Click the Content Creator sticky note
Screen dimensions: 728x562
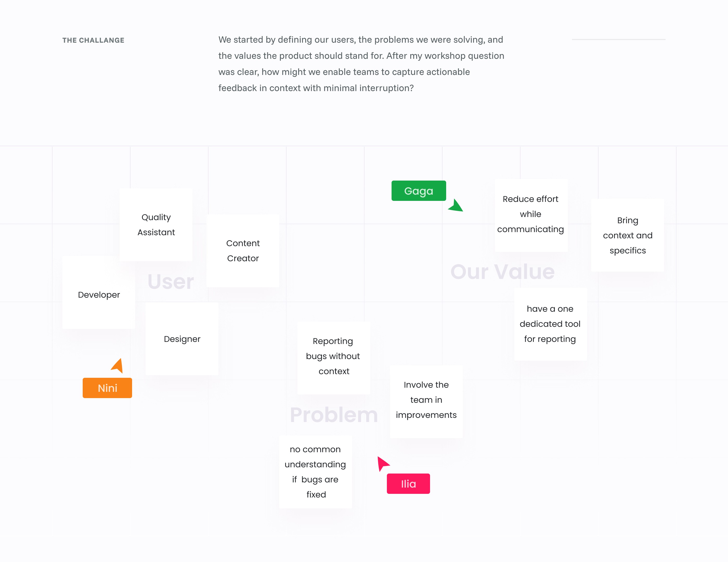click(243, 251)
